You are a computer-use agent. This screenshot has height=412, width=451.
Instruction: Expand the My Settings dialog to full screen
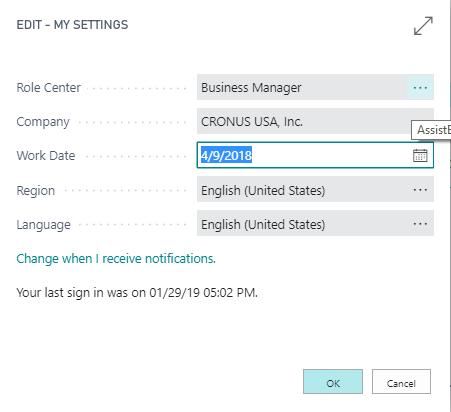[423, 26]
